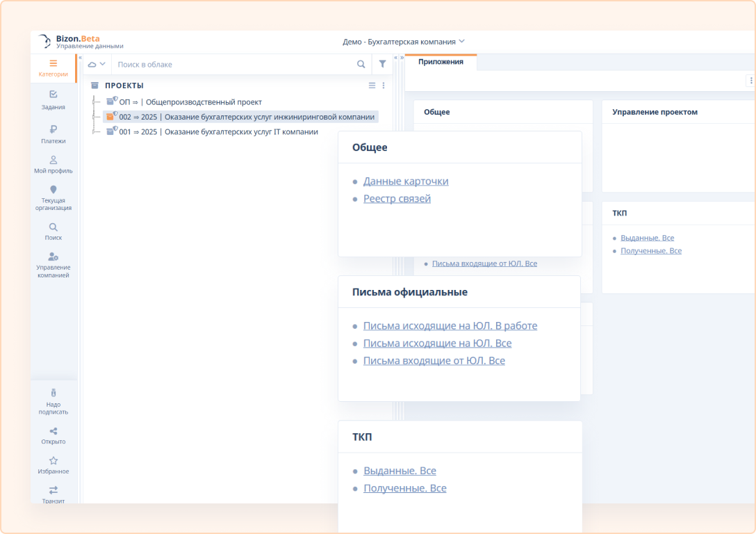Select the ОП Общепроизводственный проект item
The width and height of the screenshot is (756, 534).
point(190,102)
